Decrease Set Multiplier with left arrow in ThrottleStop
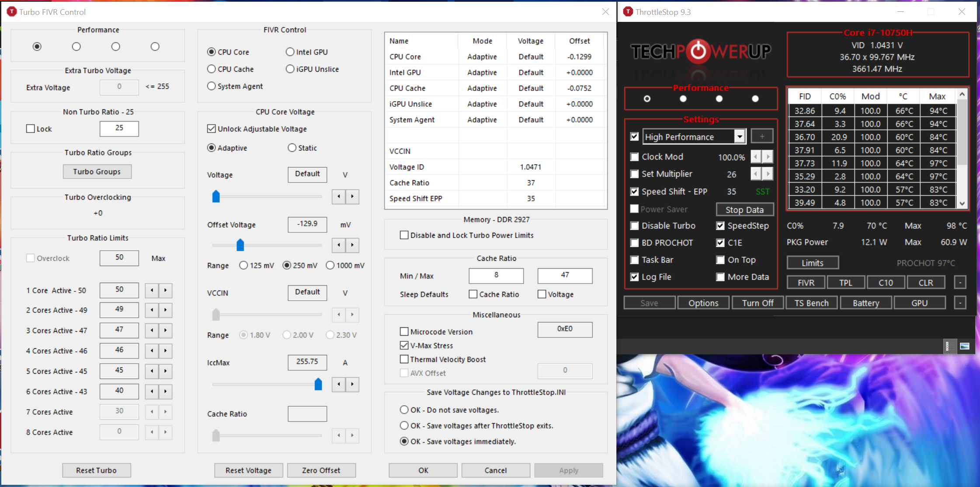 pyautogui.click(x=756, y=174)
